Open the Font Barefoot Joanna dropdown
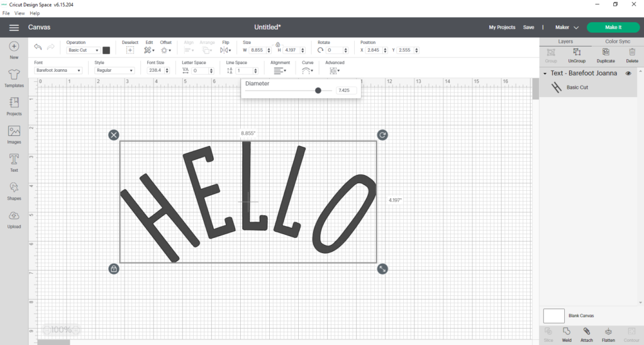The height and width of the screenshot is (345, 644). 58,71
